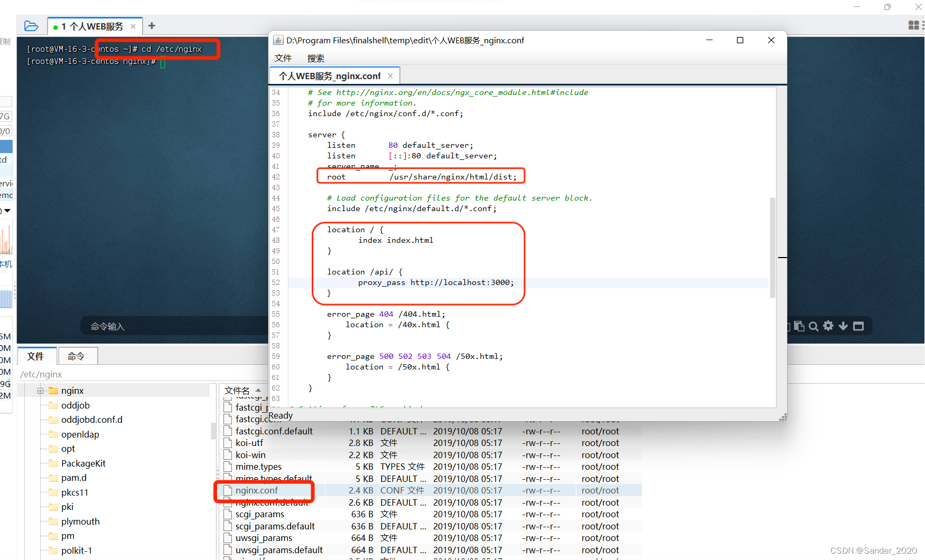
Task: Select the uwsgi_params file row
Action: (431, 538)
